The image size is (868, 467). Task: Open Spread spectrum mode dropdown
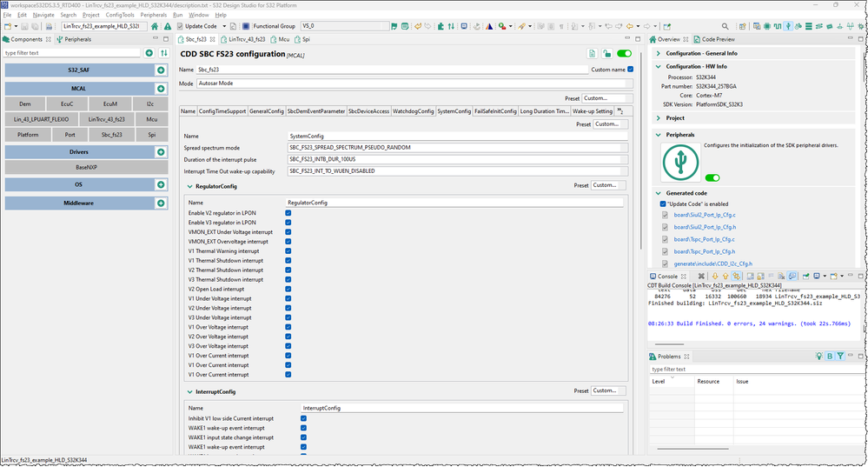(458, 148)
